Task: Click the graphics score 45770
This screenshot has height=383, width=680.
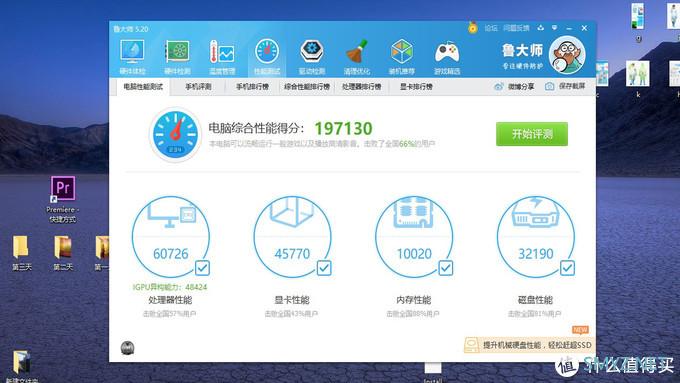Action: point(292,254)
